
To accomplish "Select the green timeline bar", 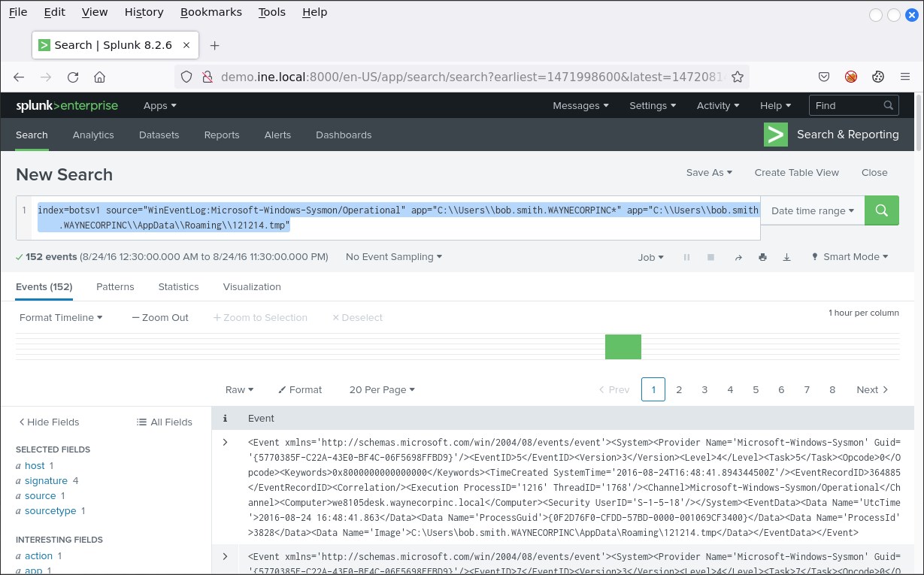I will tap(623, 347).
